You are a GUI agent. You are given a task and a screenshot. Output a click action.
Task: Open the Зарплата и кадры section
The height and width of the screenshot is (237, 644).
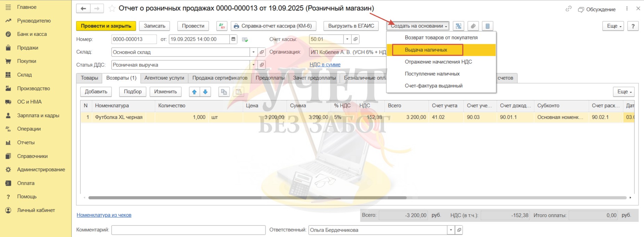[x=38, y=115]
